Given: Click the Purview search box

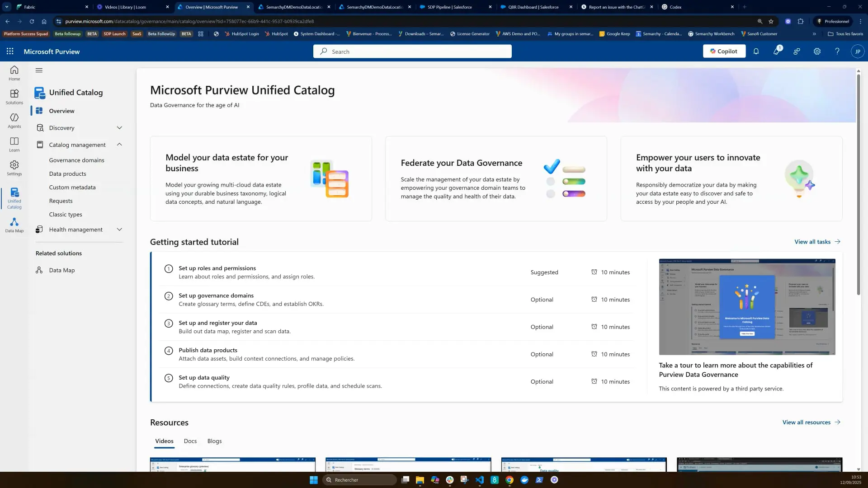Looking at the screenshot, I should (x=412, y=52).
